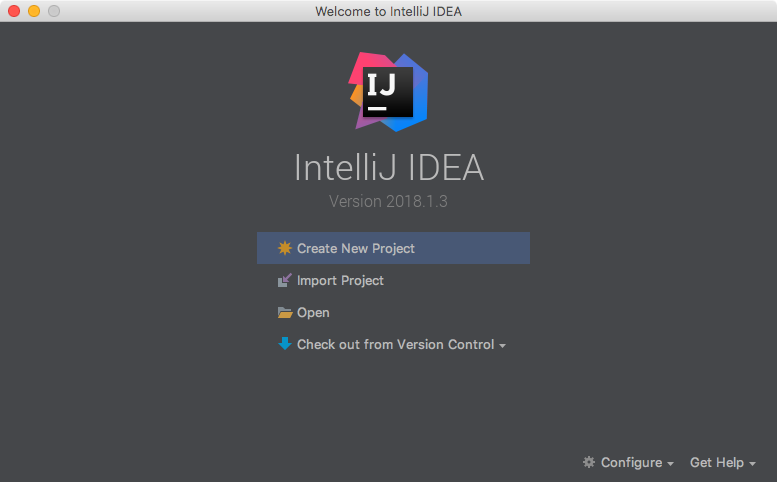Viewport: 777px width, 482px height.
Task: Expand the Version Control dropdown arrow
Action: 502,346
